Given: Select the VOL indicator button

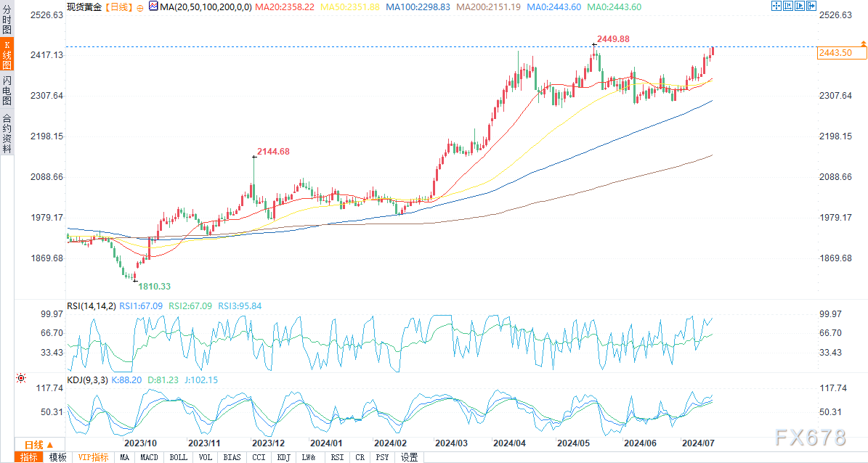Looking at the screenshot, I should point(205,457).
